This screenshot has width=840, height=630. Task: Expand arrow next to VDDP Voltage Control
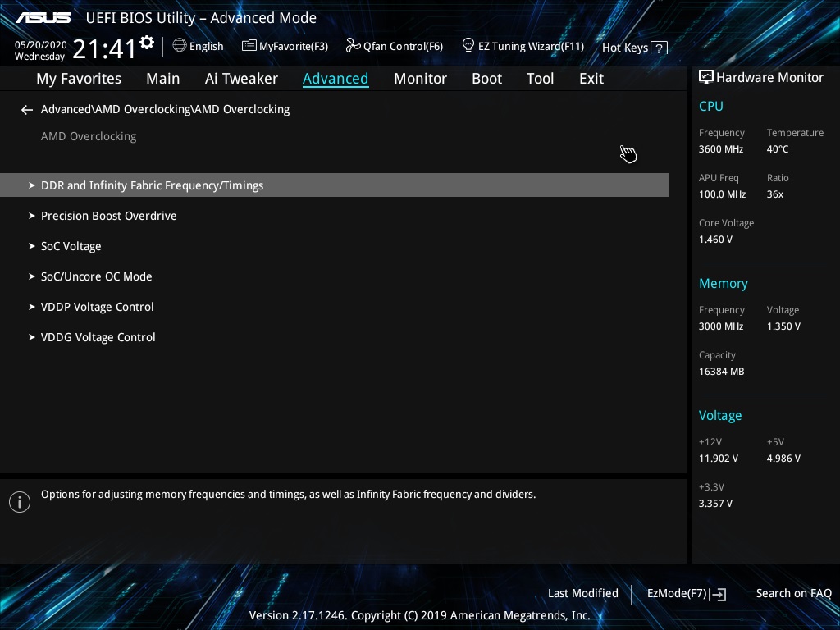[32, 307]
